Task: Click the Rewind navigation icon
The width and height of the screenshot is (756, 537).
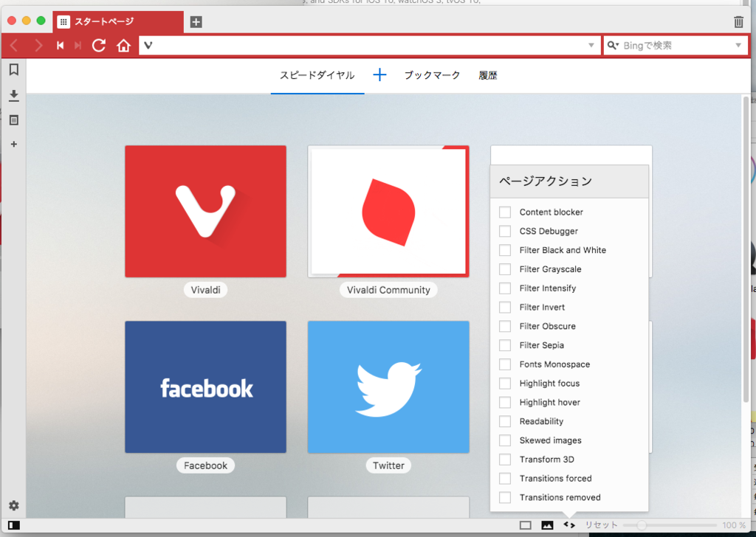Action: (61, 46)
